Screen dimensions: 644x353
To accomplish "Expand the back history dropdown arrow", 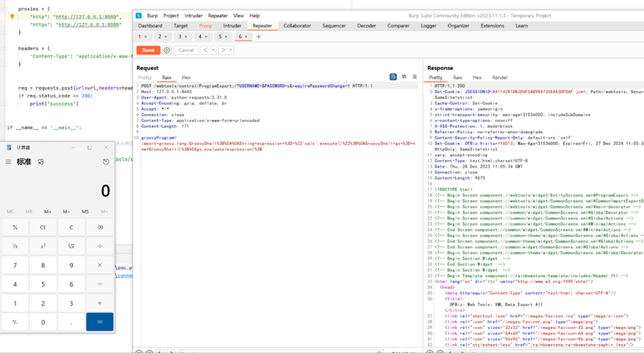I will pyautogui.click(x=213, y=50).
